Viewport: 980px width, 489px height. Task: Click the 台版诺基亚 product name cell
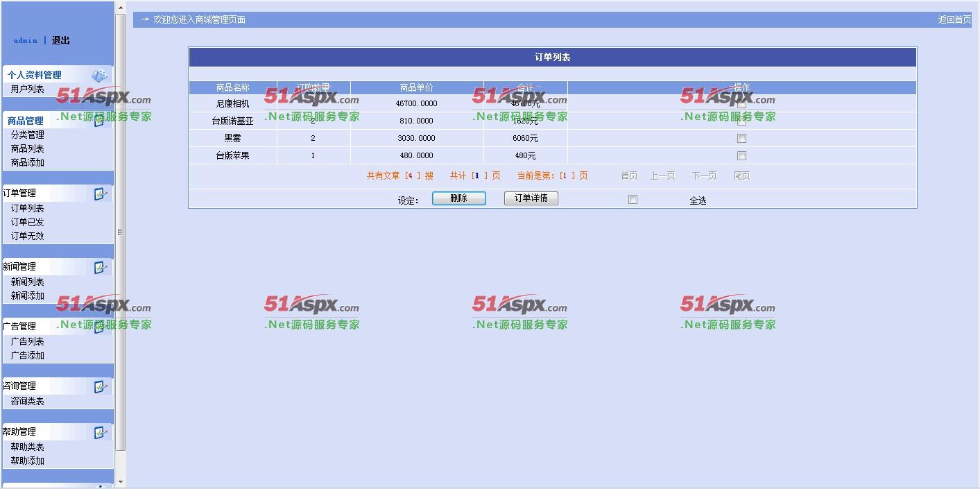pyautogui.click(x=233, y=121)
